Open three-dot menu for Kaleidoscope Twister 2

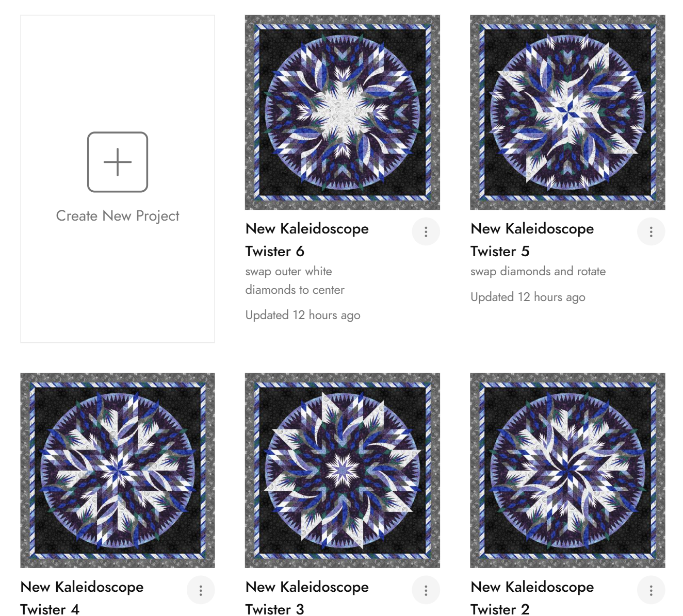click(651, 590)
